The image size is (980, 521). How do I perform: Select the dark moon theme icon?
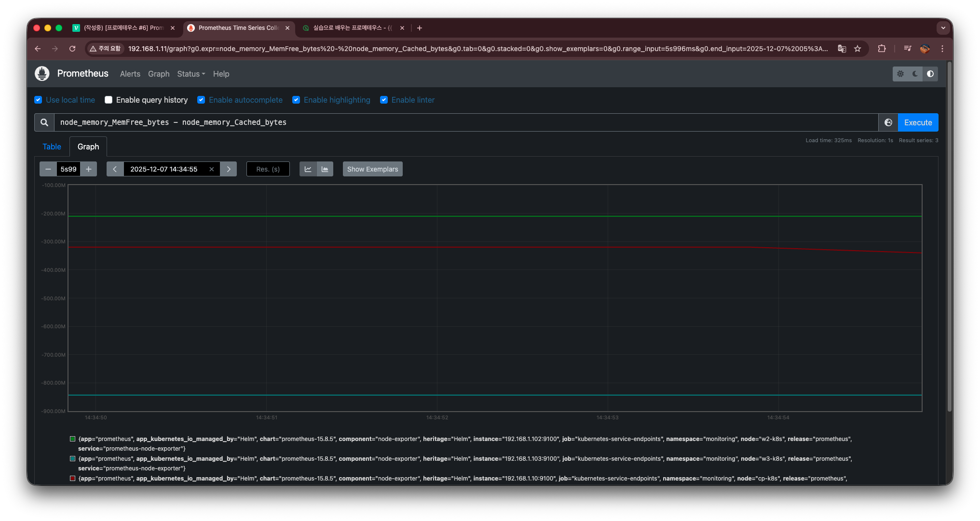pyautogui.click(x=915, y=74)
